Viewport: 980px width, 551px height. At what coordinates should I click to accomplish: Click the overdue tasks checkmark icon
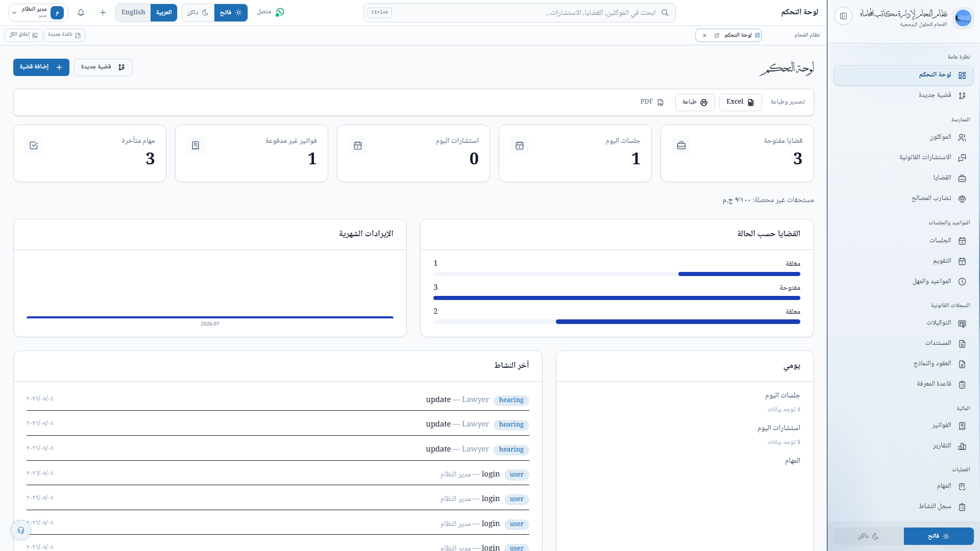[34, 145]
